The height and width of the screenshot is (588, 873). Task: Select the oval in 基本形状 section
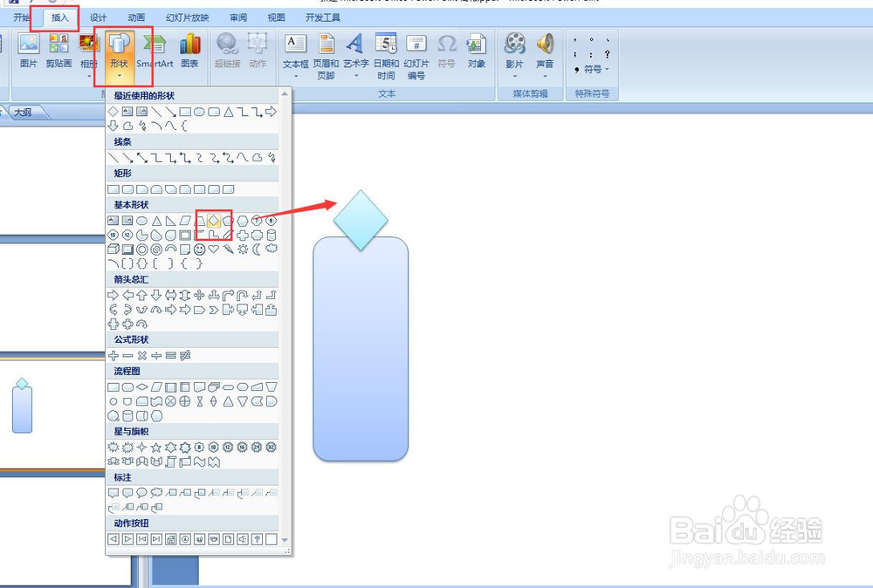click(142, 221)
